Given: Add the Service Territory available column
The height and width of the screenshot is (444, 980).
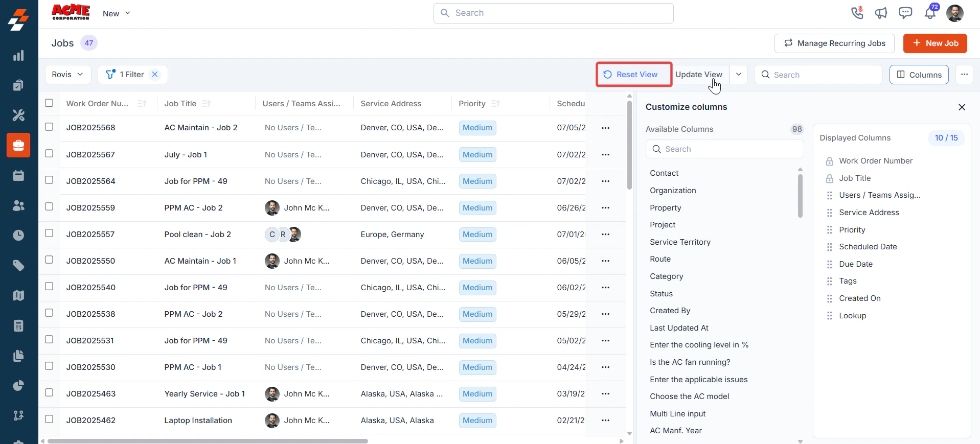Looking at the screenshot, I should tap(680, 242).
